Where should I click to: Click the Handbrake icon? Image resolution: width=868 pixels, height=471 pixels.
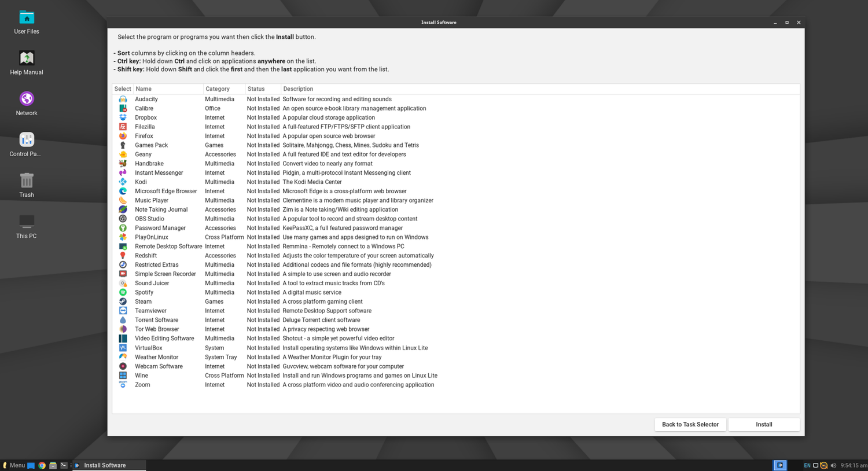[123, 164]
